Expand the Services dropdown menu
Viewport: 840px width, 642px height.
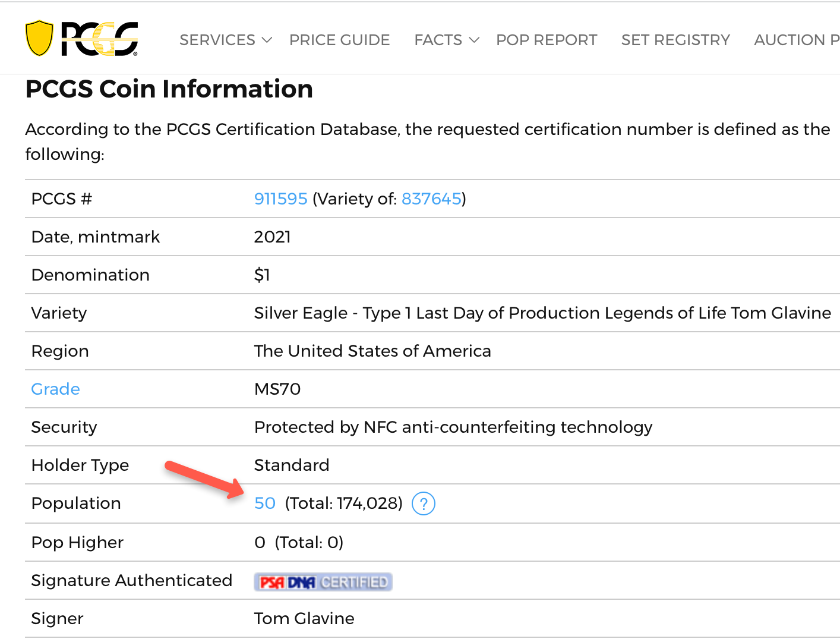pyautogui.click(x=225, y=40)
